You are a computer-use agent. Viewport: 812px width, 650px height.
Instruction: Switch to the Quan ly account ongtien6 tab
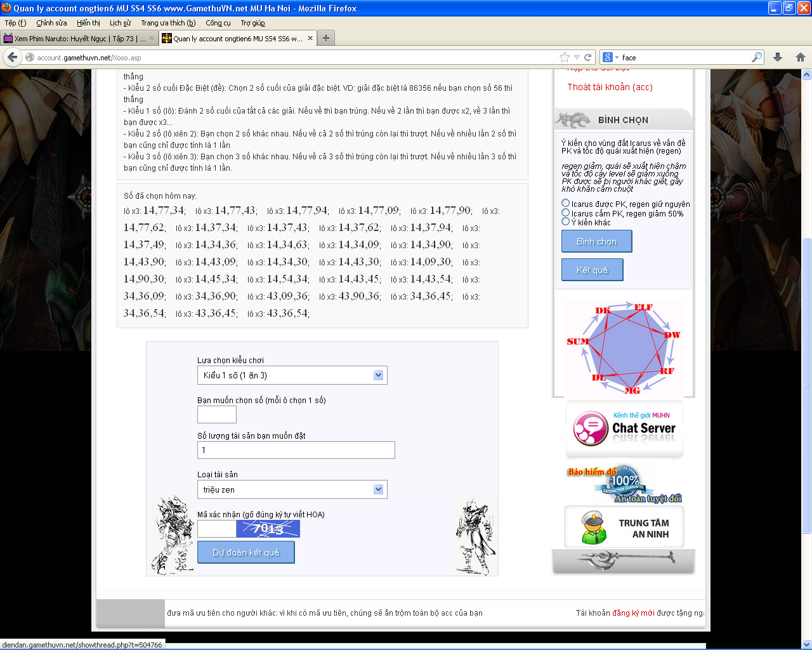point(238,38)
